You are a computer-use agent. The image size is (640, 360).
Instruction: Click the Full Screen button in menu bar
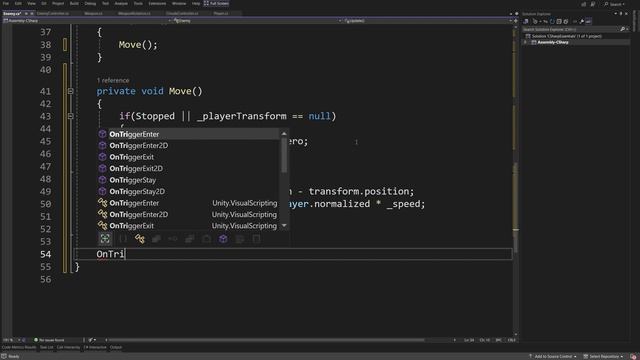click(x=216, y=3)
